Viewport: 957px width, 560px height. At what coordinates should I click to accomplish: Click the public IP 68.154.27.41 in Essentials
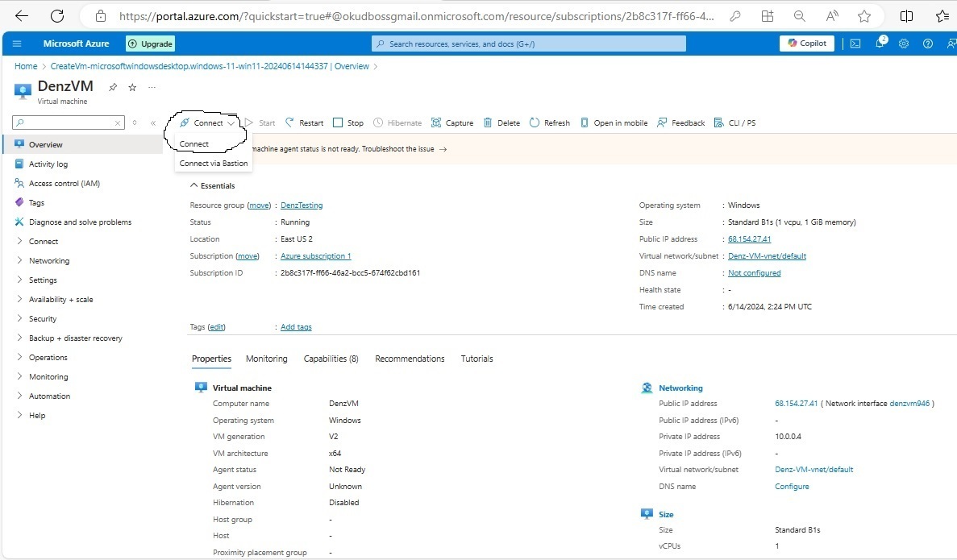[x=749, y=239]
